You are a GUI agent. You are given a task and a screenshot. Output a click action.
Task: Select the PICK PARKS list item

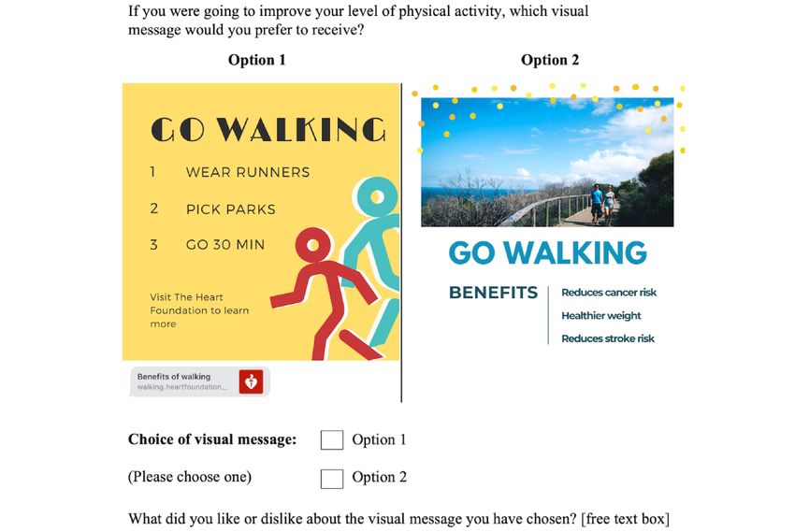(x=212, y=209)
